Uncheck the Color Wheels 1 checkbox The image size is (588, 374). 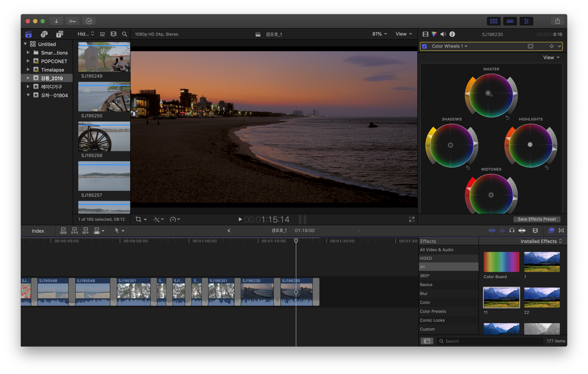click(425, 46)
